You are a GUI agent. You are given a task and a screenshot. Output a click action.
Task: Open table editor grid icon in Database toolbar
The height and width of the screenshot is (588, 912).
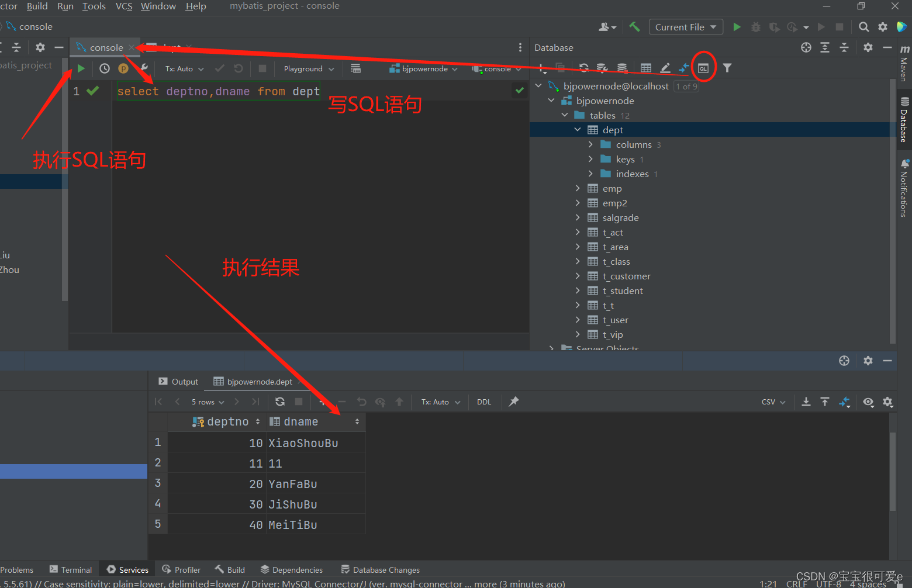(x=646, y=68)
